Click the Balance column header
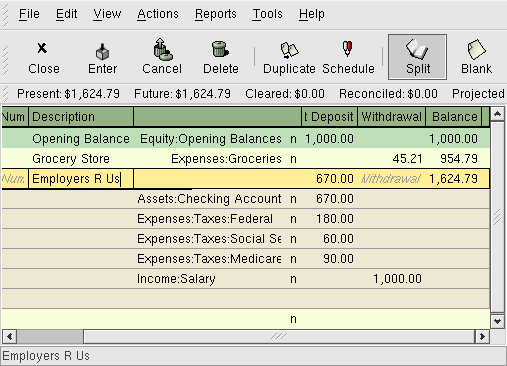 click(454, 117)
